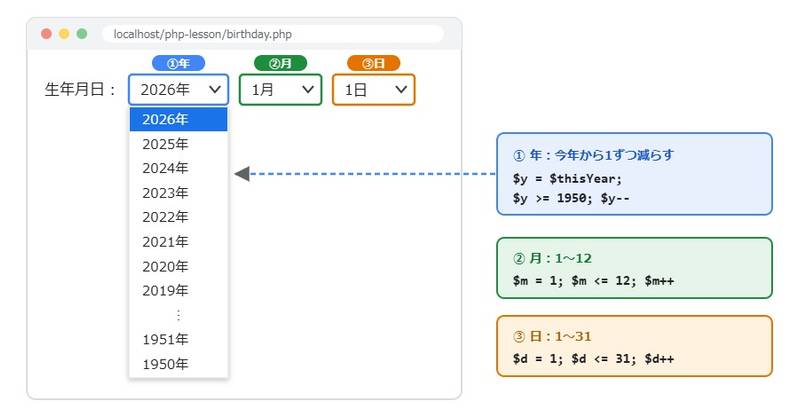Click the code $d = 1; $d <= 31; $d++
Screen dimensions: 799x417
click(x=593, y=359)
